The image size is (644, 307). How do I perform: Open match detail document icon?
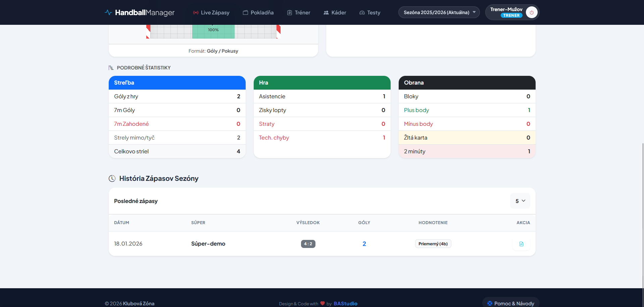point(521,244)
